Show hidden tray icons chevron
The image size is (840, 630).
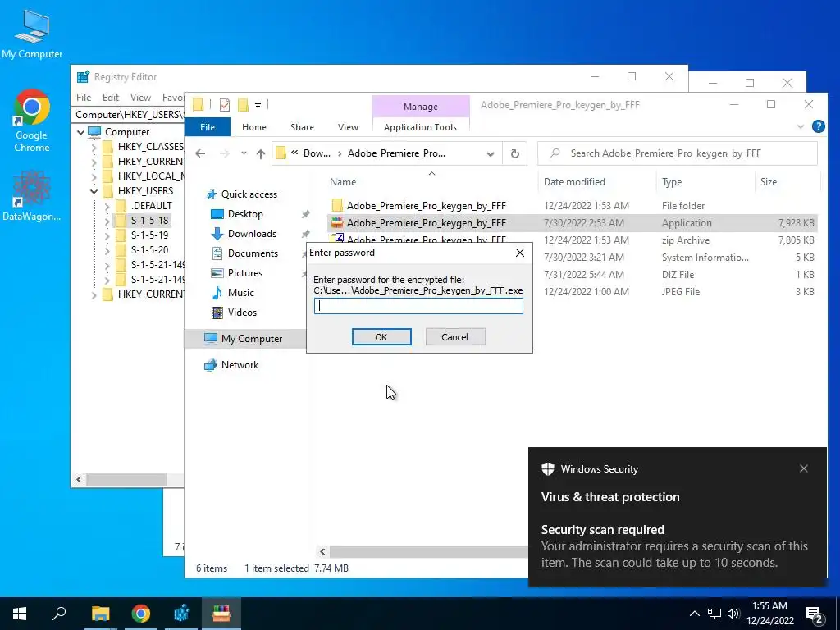694,614
